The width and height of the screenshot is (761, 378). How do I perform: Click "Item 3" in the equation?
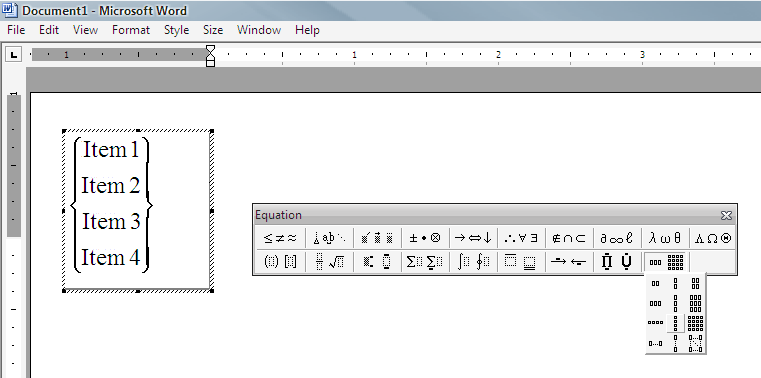coord(111,221)
